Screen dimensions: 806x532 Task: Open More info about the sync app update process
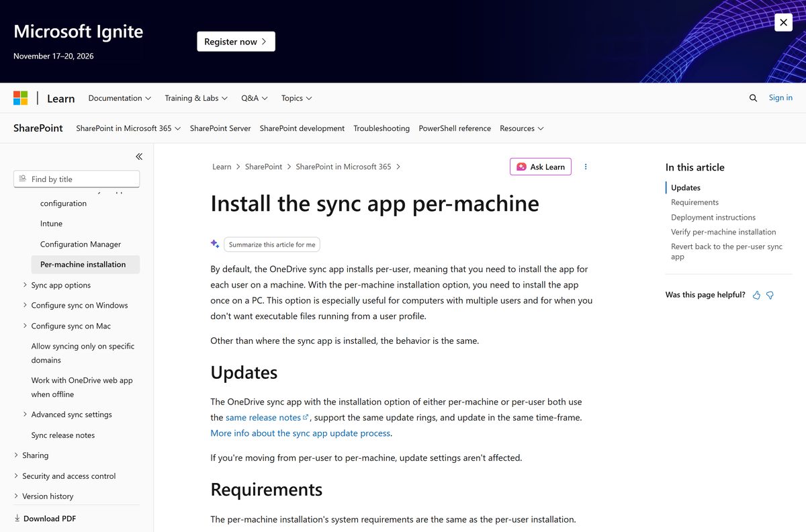300,433
